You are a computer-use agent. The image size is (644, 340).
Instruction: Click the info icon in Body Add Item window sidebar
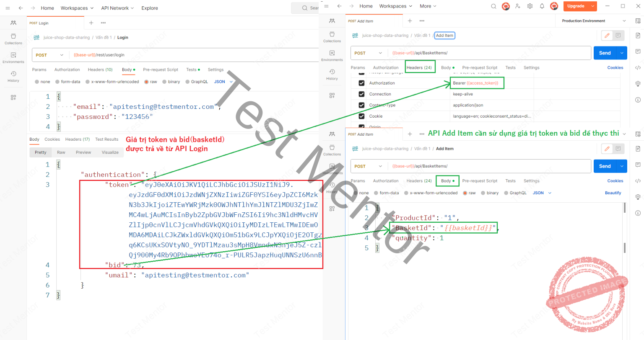tap(638, 213)
